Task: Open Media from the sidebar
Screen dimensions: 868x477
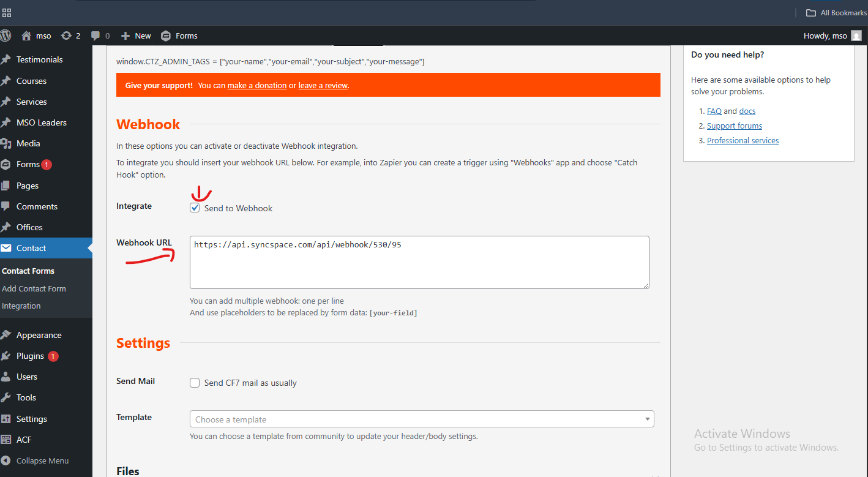Action: pyautogui.click(x=28, y=143)
